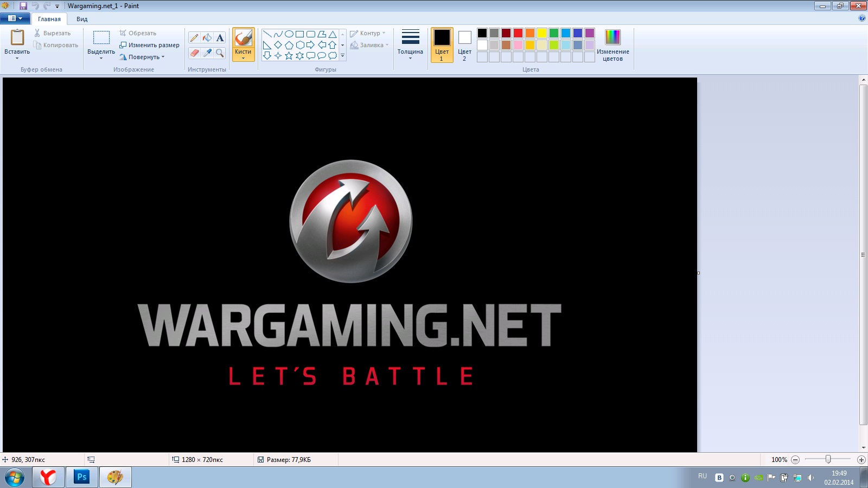Choose the five-point star shape
868x488 pixels.
289,55
